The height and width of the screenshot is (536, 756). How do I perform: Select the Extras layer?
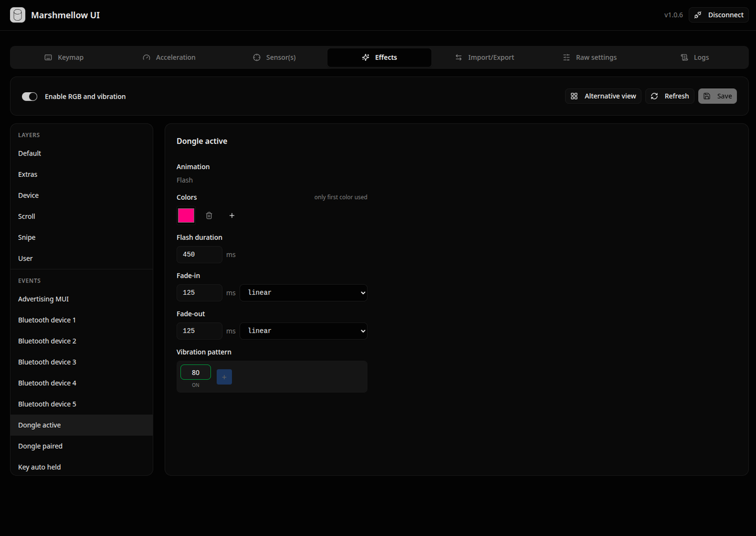click(82, 174)
